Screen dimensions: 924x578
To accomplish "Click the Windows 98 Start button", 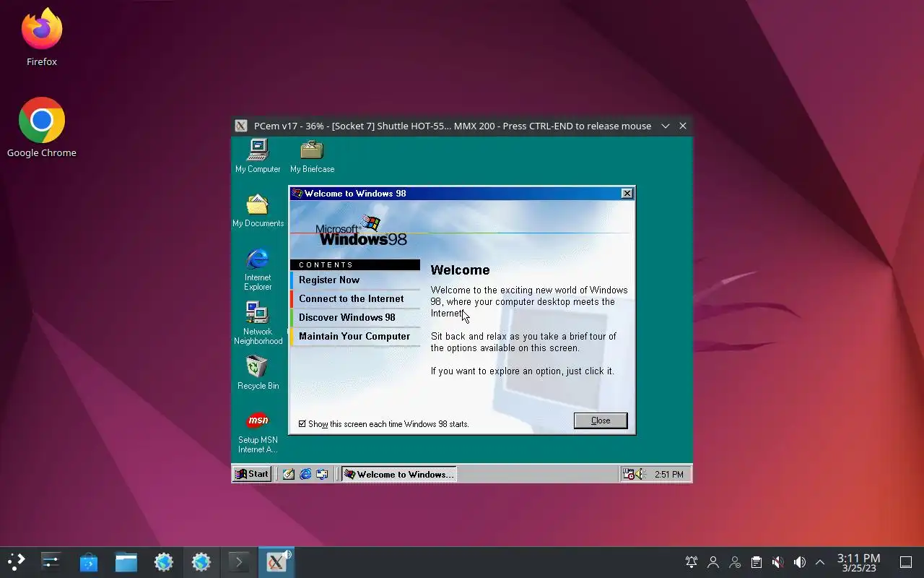I will [x=251, y=474].
